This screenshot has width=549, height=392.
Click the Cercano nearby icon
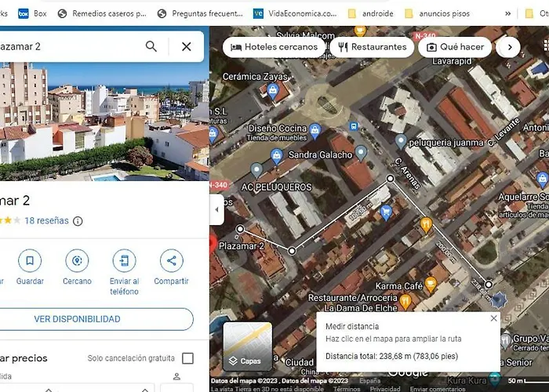pos(77,260)
